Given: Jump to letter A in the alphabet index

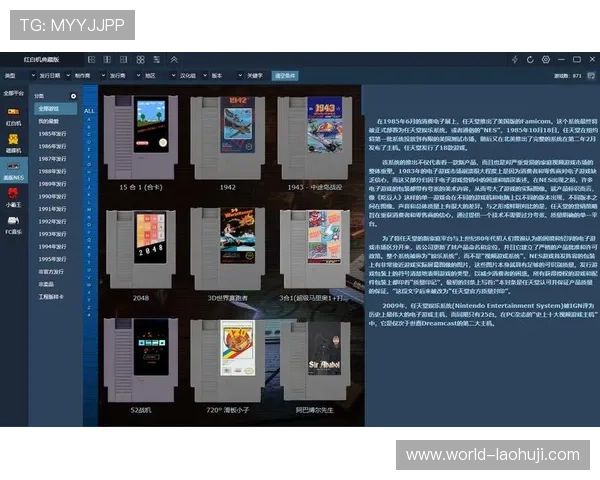Looking at the screenshot, I should (x=89, y=119).
